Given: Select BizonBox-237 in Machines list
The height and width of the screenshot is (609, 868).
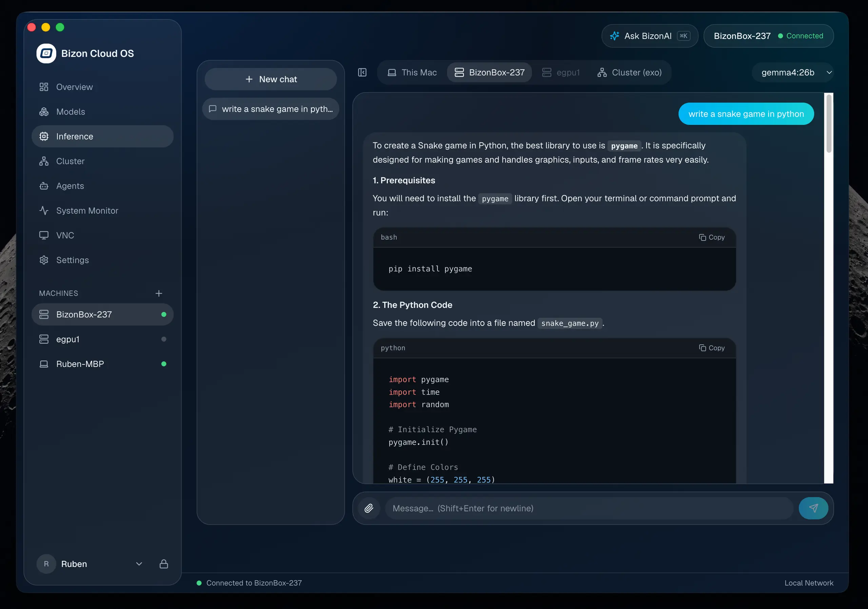Looking at the screenshot, I should click(102, 315).
